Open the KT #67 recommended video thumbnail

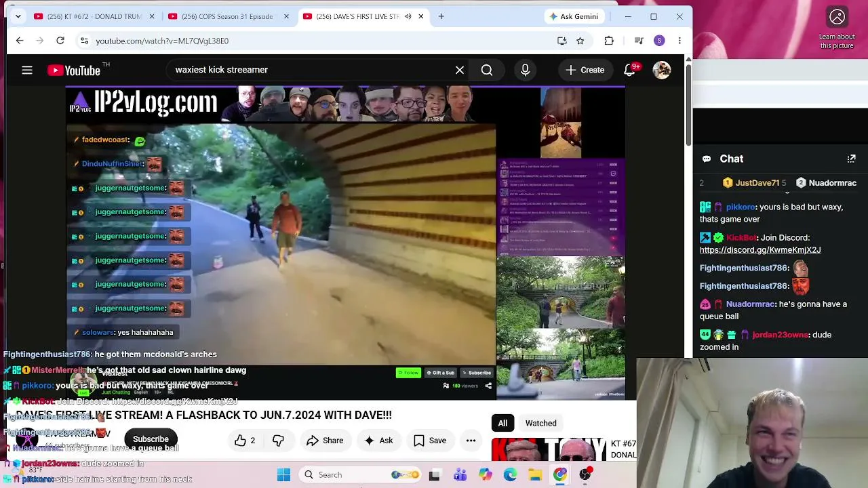549,450
